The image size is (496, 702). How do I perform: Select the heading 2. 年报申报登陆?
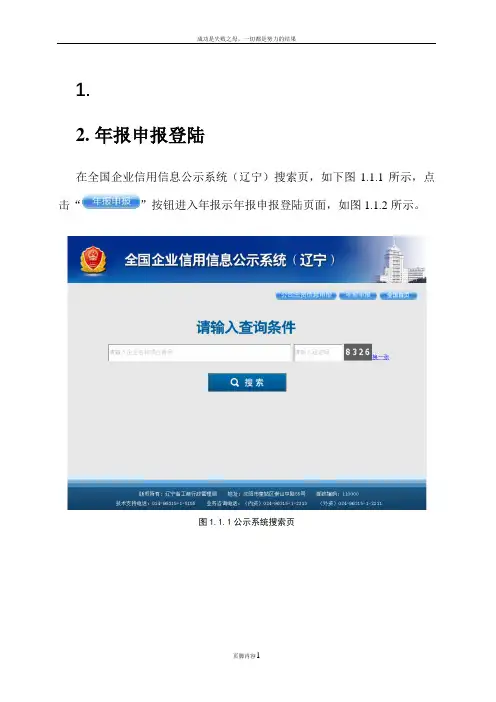point(140,135)
